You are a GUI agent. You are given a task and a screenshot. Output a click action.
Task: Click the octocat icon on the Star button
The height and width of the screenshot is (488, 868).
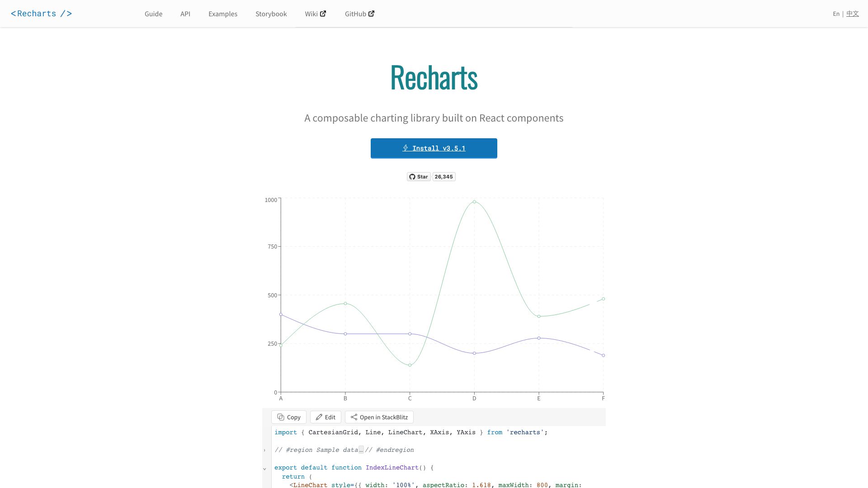412,177
